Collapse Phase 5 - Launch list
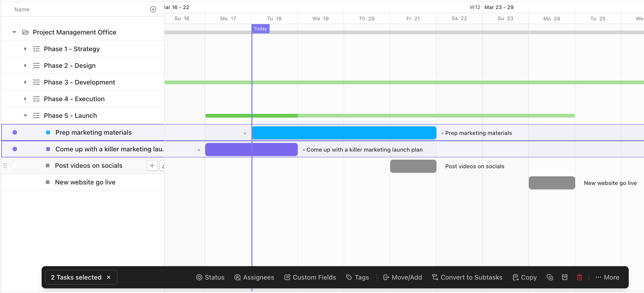 point(25,115)
